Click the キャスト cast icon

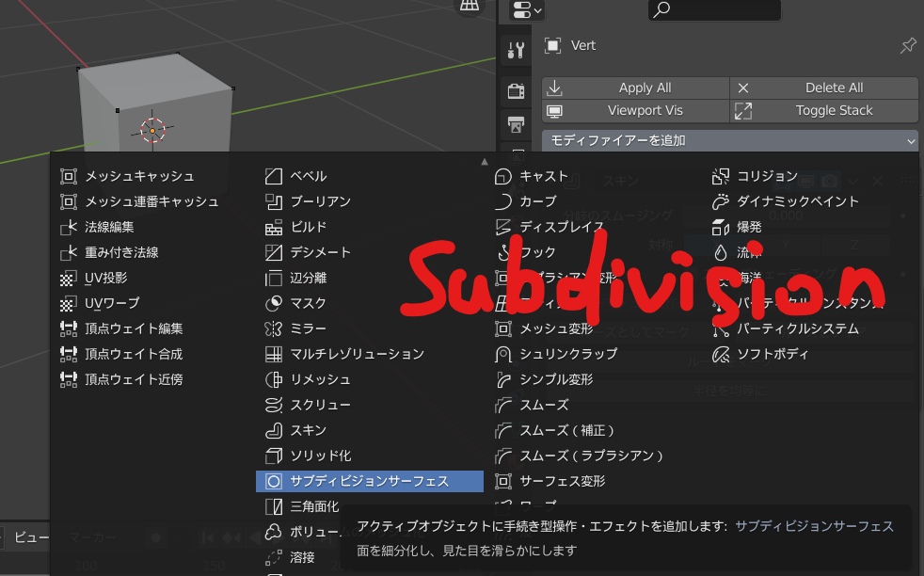click(x=503, y=176)
